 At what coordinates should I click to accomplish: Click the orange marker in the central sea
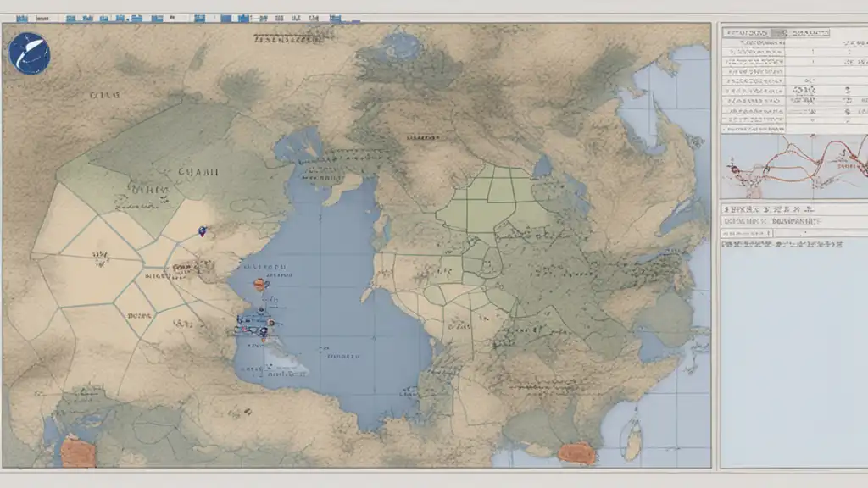click(x=259, y=285)
